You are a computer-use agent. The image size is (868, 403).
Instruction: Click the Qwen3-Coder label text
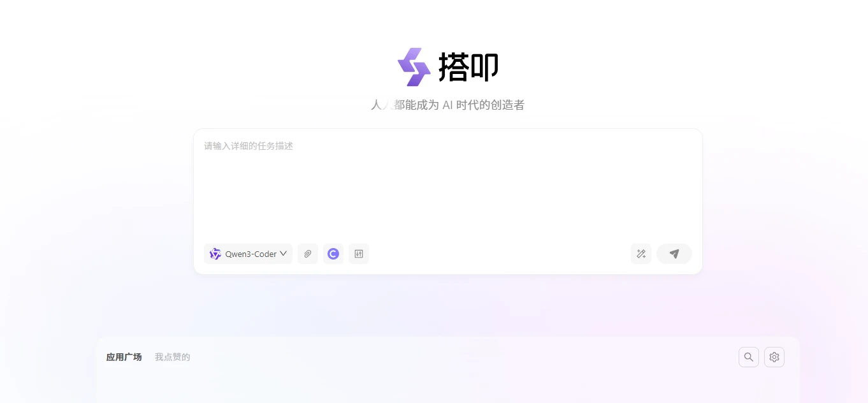(251, 254)
